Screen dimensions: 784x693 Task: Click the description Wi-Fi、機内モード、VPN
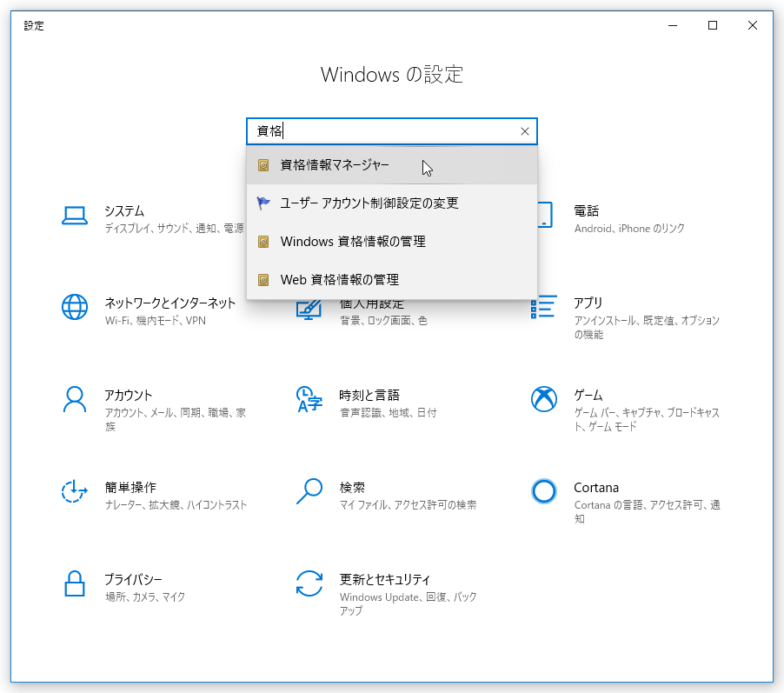[x=156, y=320]
